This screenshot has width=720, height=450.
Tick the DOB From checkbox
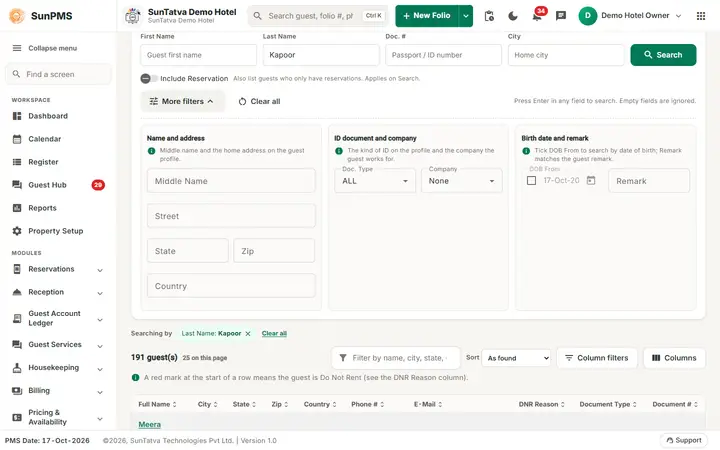pos(531,180)
